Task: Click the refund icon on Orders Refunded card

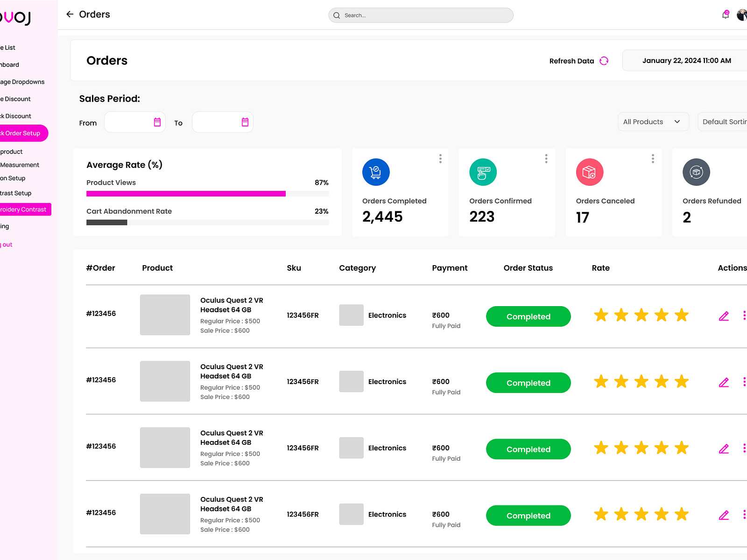Action: coord(696,172)
